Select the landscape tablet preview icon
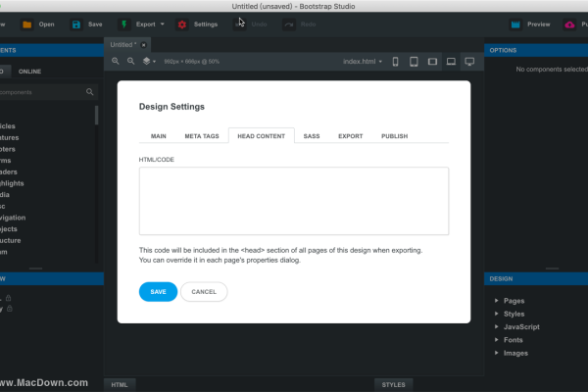This screenshot has width=588, height=392. [432, 62]
